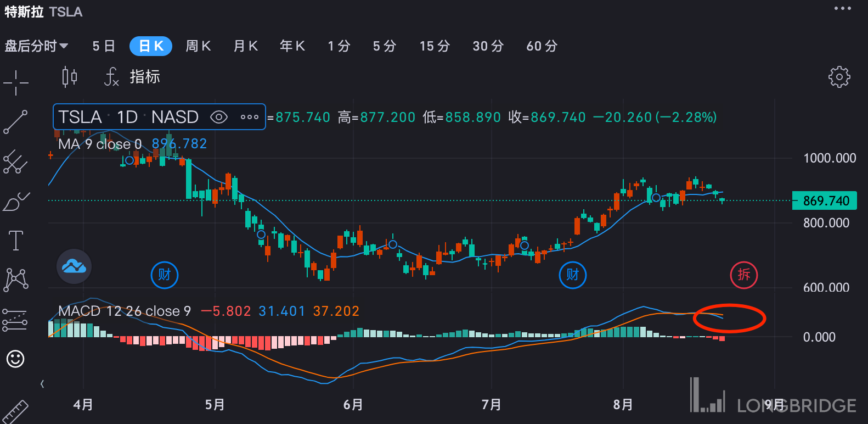Image resolution: width=868 pixels, height=424 pixels.
Task: Open the late-July 财 earnings marker
Action: click(x=573, y=275)
